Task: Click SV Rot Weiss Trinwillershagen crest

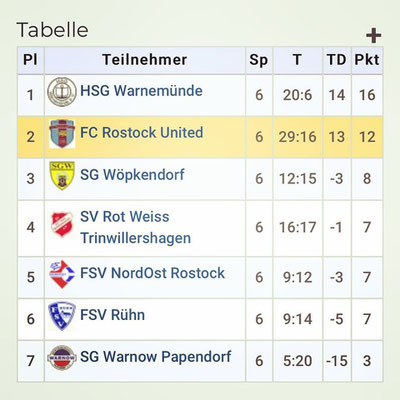Action: 62,224
